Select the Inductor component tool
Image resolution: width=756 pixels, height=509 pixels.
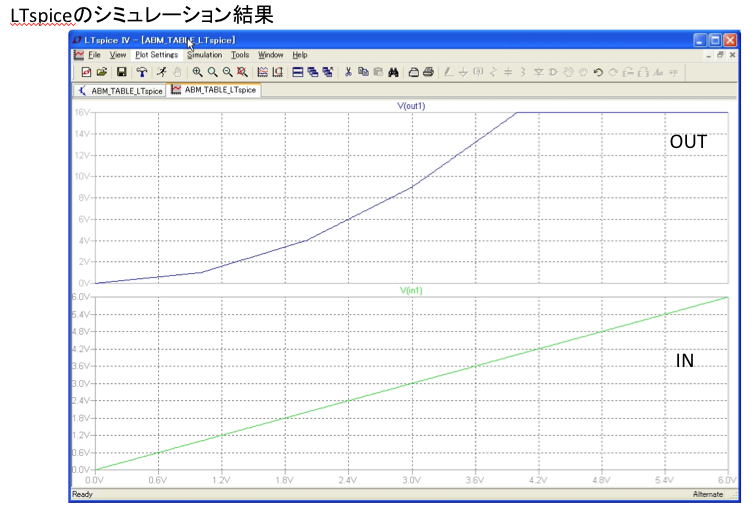(523, 72)
